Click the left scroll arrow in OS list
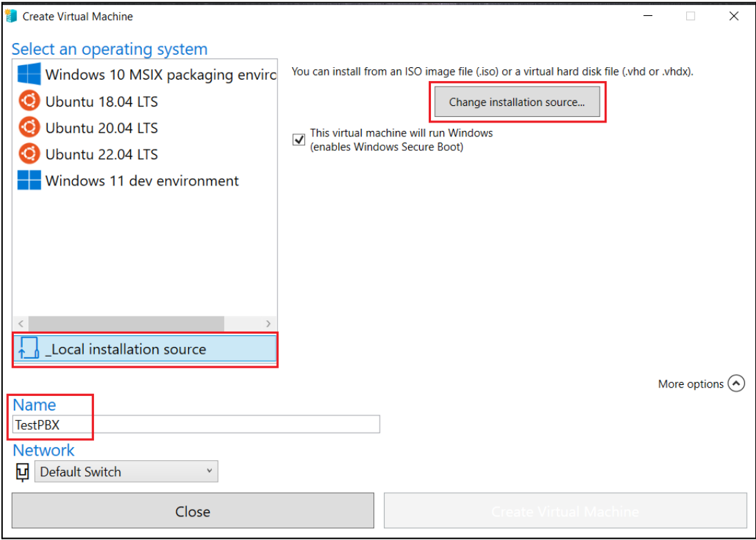 [x=20, y=323]
